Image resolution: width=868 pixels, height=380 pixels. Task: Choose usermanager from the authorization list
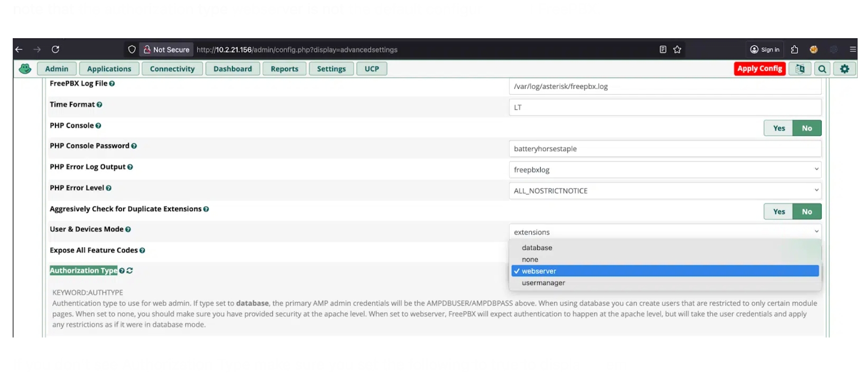[543, 283]
